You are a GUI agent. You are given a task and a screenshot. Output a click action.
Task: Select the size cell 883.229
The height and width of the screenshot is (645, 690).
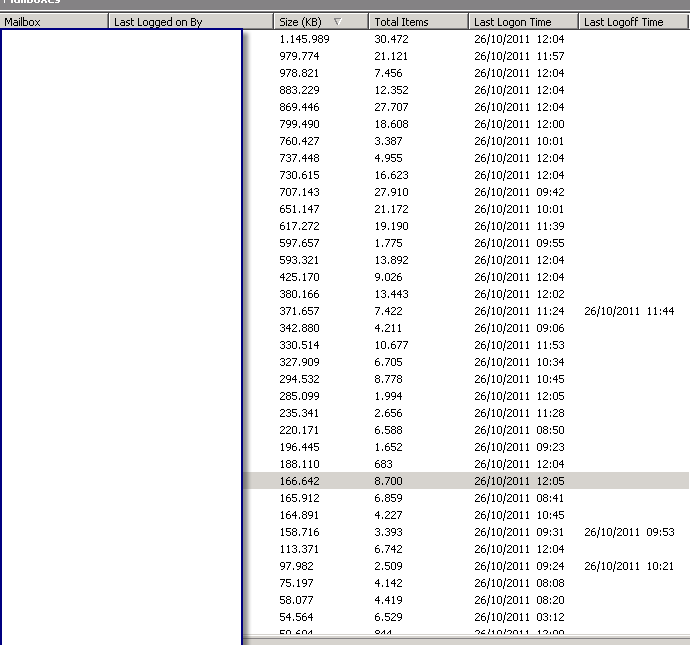pos(299,90)
